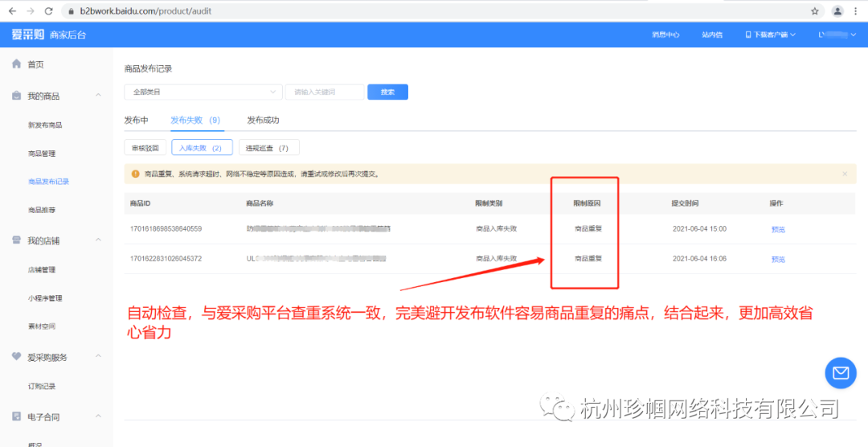Viewport: 868px width, 447px height.
Task: Dismiss the yellow notice bar with X
Action: click(x=845, y=174)
